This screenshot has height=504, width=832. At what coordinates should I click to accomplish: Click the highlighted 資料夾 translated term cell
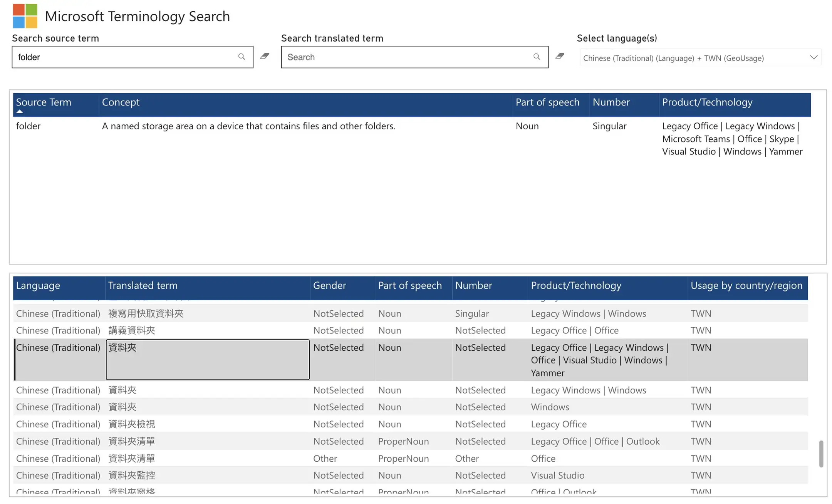pos(208,360)
